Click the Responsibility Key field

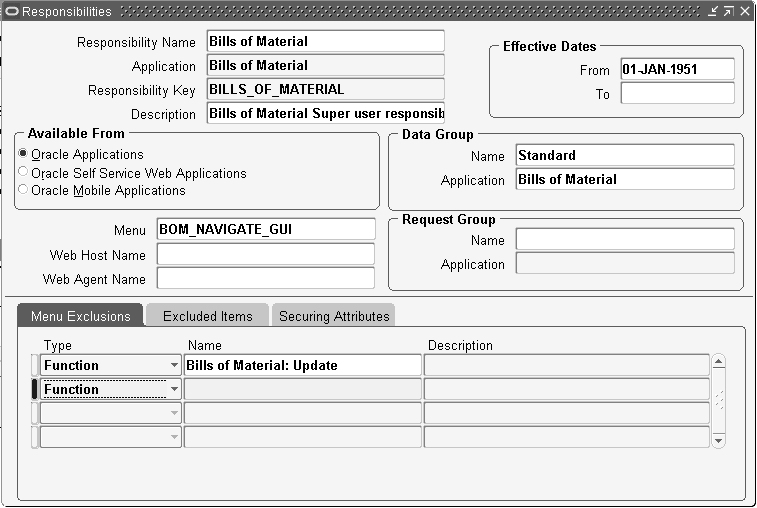pyautogui.click(x=326, y=89)
